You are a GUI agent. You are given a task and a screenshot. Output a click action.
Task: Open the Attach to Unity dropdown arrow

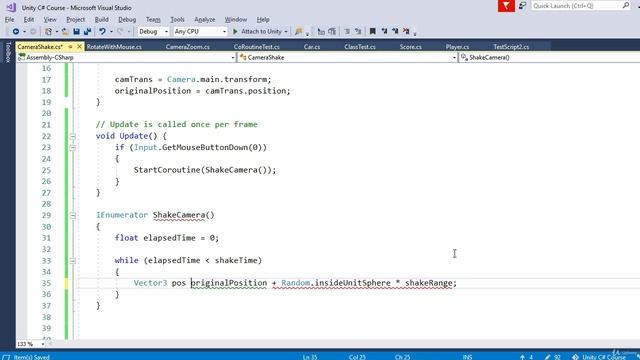[x=286, y=32]
